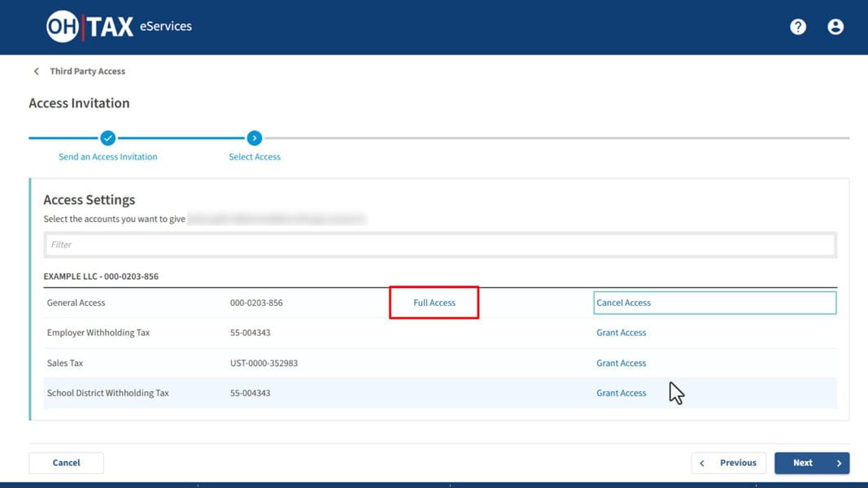Click account number UST-0000-352983
868x488 pixels.
click(264, 363)
